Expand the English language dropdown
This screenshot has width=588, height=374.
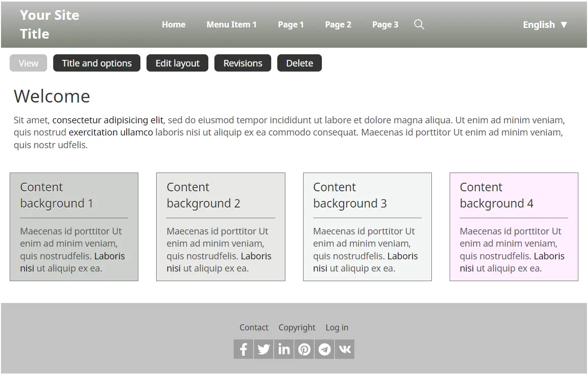(x=545, y=24)
